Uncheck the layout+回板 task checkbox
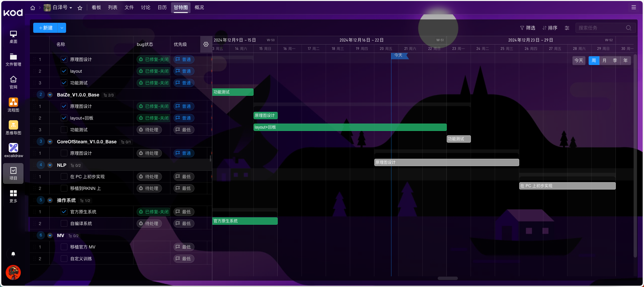 click(x=64, y=118)
